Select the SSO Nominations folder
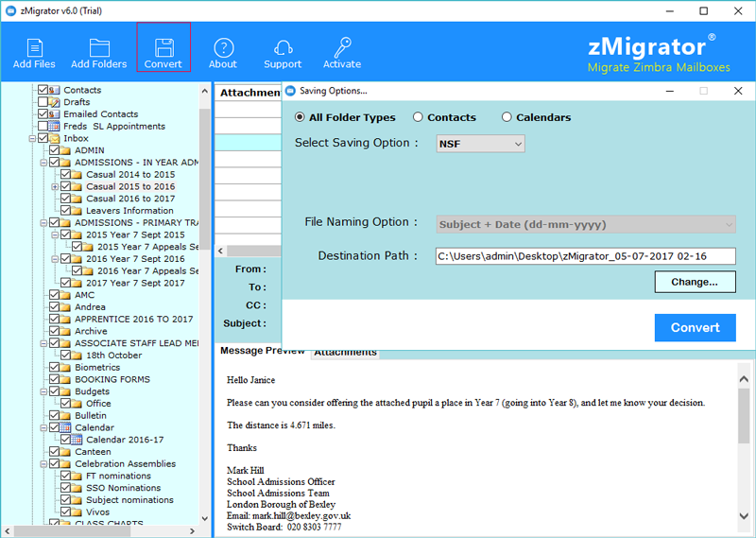 tap(124, 488)
